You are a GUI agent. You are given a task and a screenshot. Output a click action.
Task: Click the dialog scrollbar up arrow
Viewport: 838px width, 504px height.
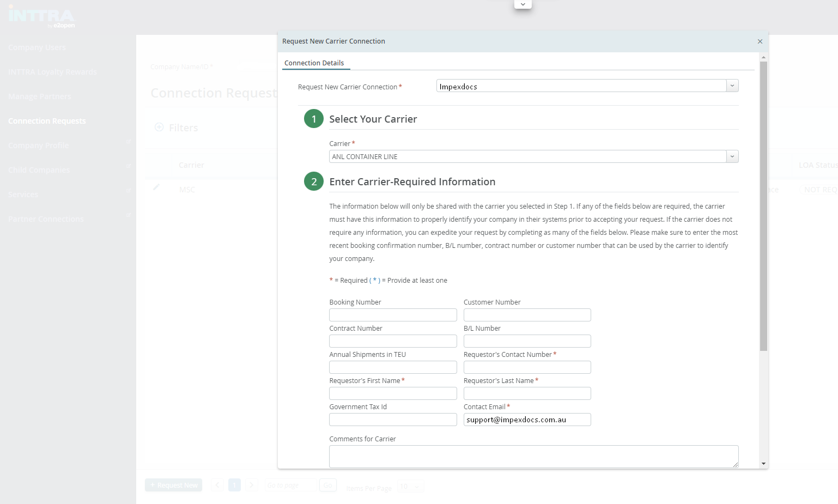click(x=763, y=57)
